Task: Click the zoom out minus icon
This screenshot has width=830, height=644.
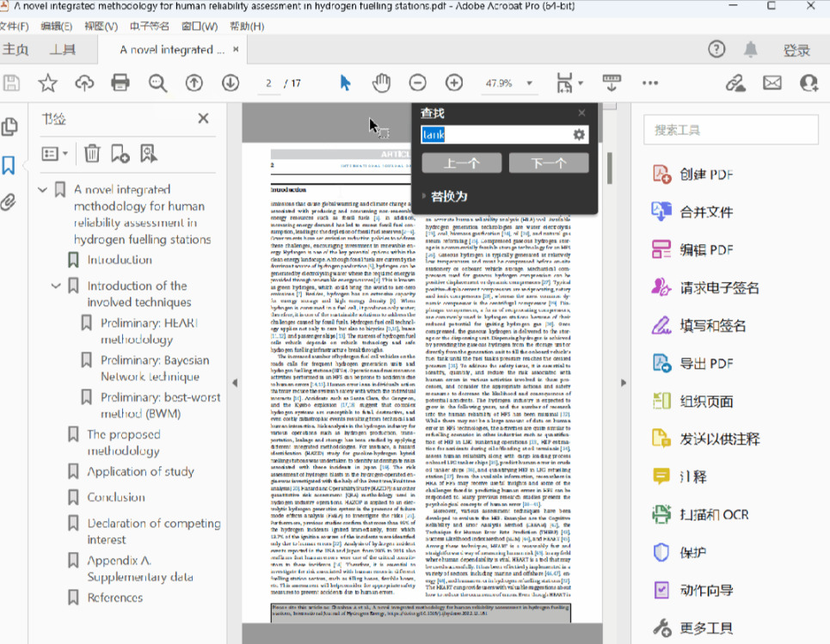Action: [x=417, y=83]
